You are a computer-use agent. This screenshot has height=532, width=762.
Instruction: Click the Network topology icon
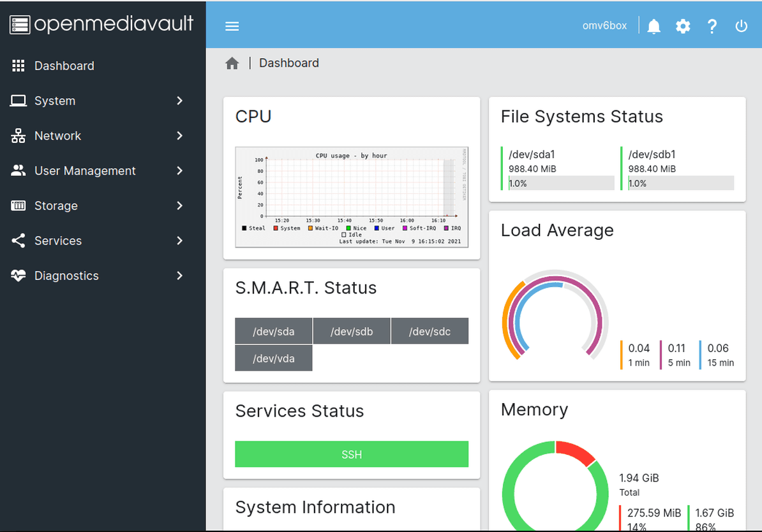coord(19,135)
